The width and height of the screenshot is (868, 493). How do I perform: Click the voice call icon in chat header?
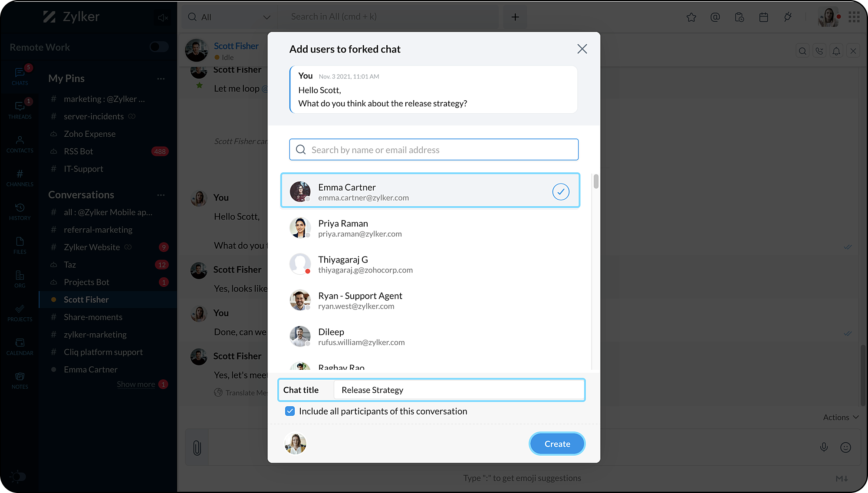[819, 51]
